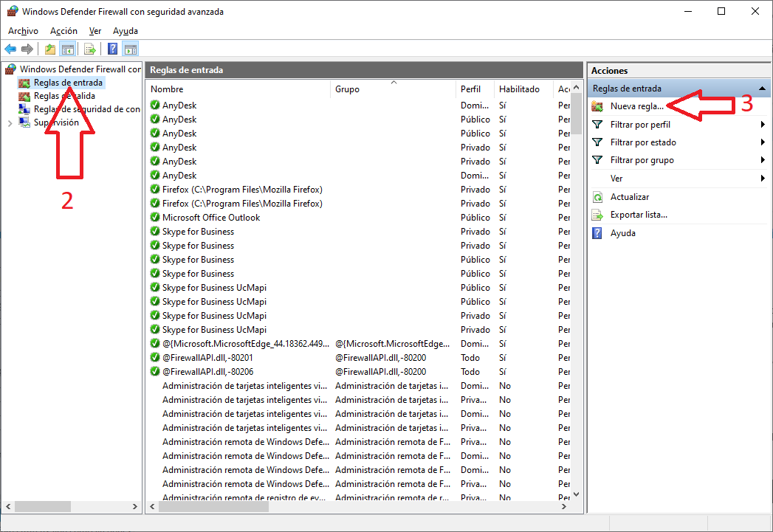Click the funnel icon beside Filtrar por estado
The image size is (773, 532).
[x=597, y=142]
